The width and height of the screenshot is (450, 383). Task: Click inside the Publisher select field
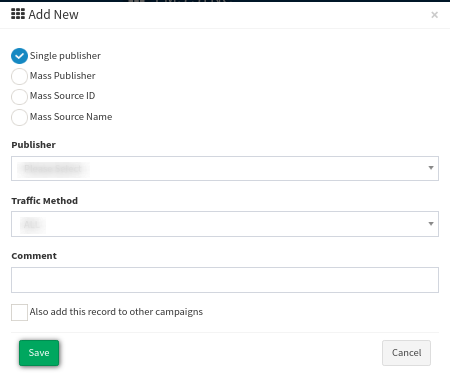pos(225,168)
